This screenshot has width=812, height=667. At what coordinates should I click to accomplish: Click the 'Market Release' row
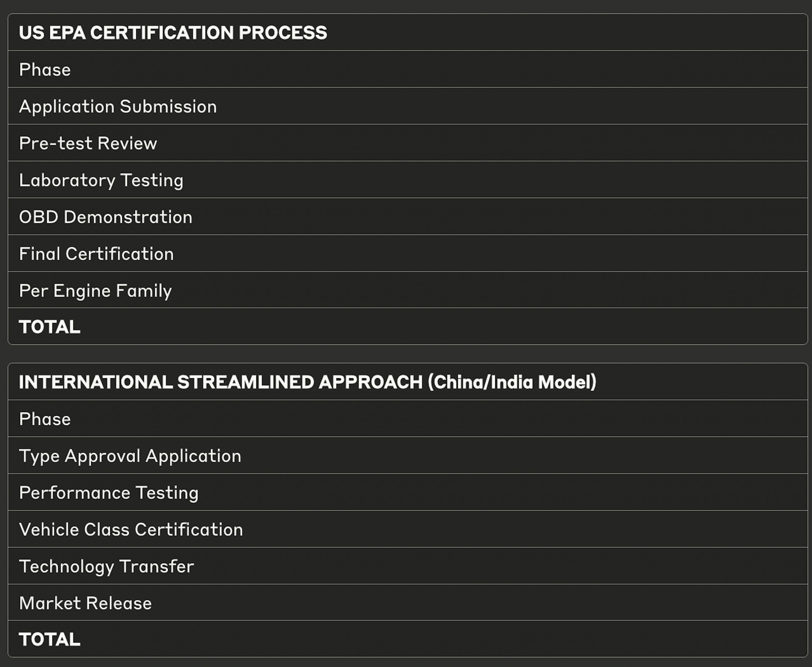point(407,603)
